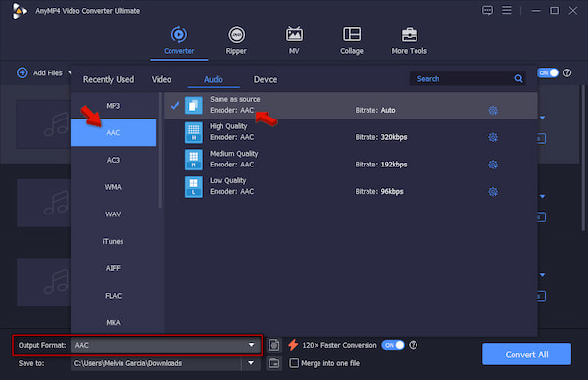The image size is (588, 380).
Task: Select AC3 format in list
Action: [x=113, y=160]
